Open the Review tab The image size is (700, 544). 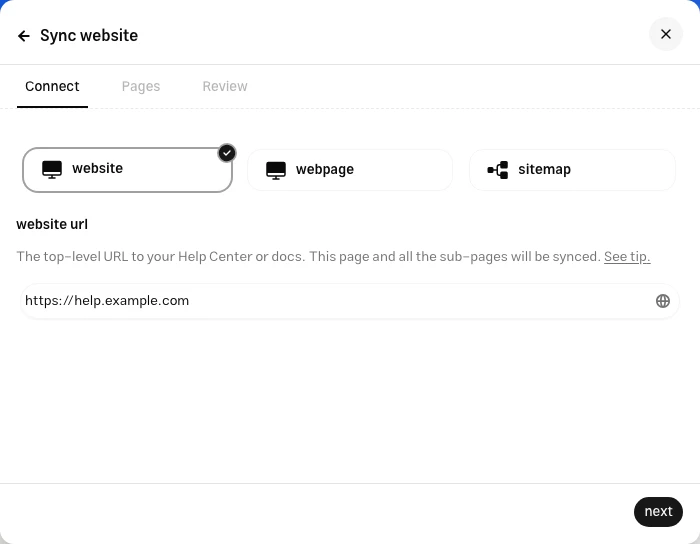pos(225,86)
